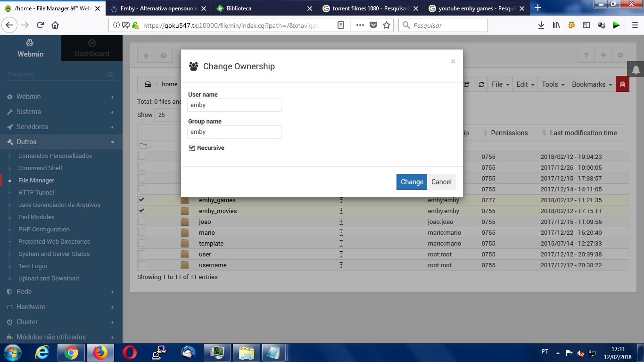The width and height of the screenshot is (644, 362).
Task: Open HTTP Tunnel module
Action: pyautogui.click(x=36, y=192)
